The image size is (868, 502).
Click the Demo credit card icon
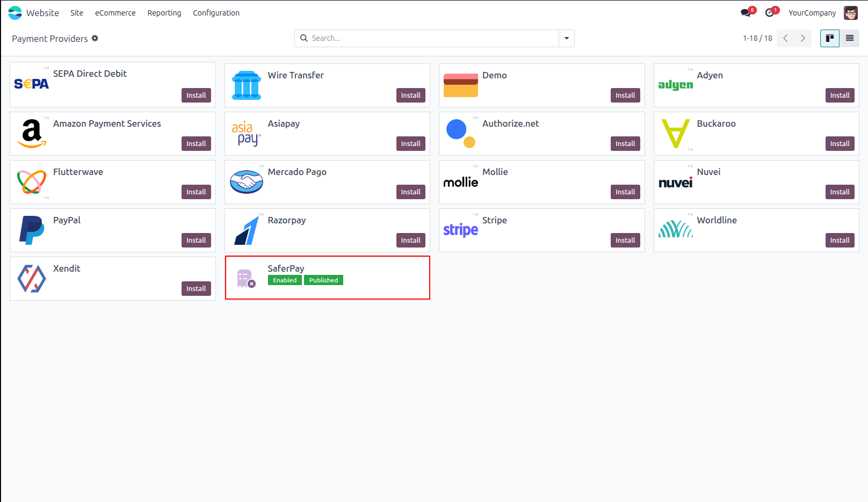coord(461,85)
